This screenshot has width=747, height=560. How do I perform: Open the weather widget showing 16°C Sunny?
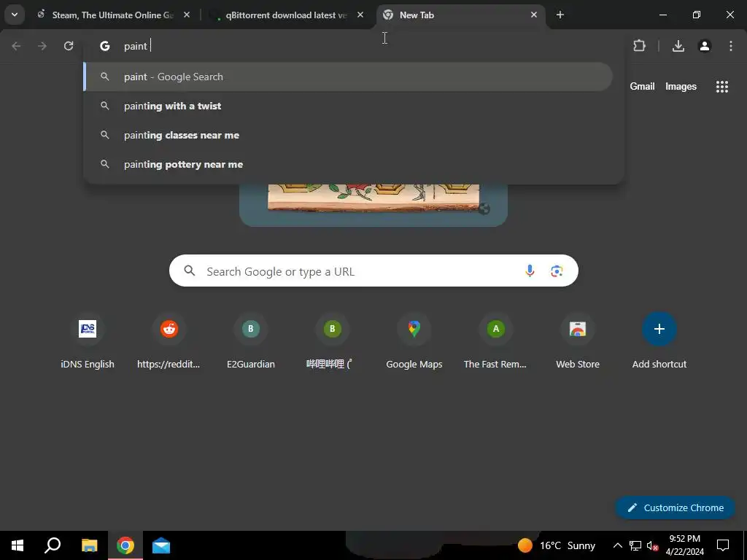(557, 545)
